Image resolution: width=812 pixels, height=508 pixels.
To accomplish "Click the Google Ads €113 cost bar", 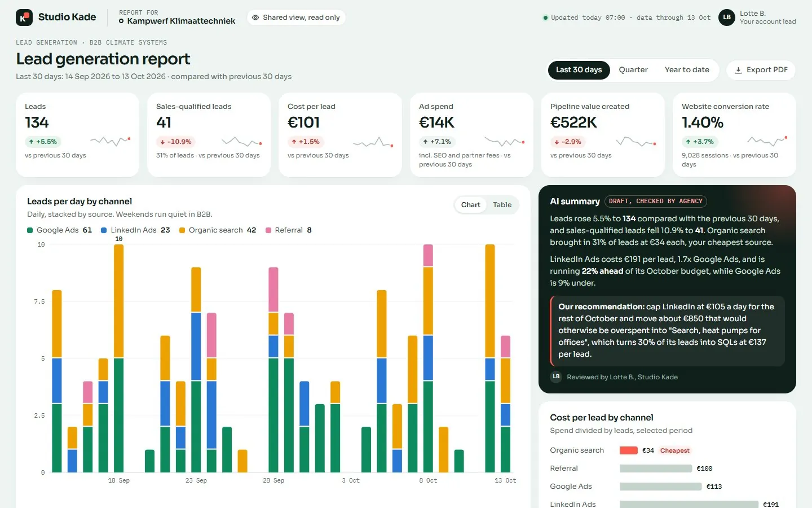I will pos(661,487).
